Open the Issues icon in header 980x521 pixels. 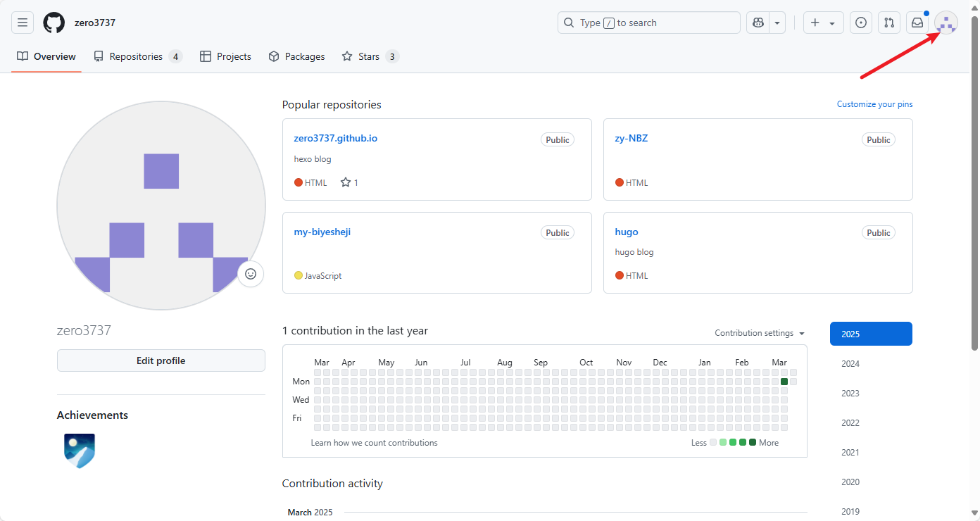click(x=861, y=23)
